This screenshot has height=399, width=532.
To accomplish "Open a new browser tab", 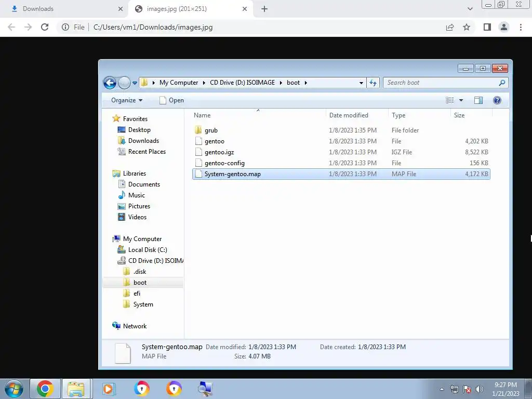I will tap(264, 9).
